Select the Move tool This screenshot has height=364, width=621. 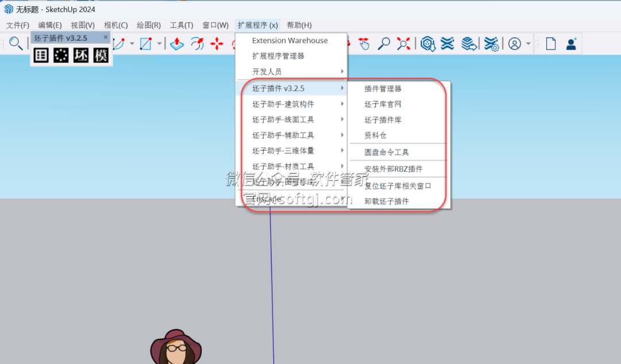[217, 44]
